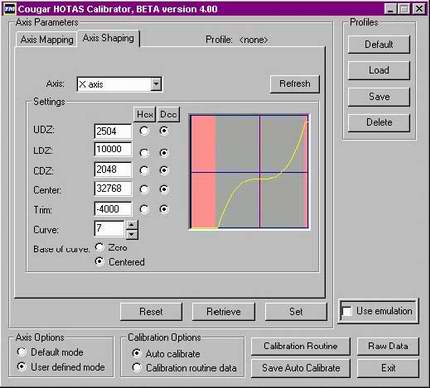Click the Reset button

[151, 312]
